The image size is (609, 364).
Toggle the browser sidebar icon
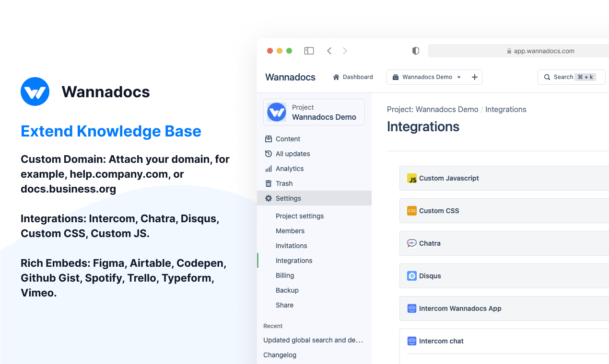tap(309, 51)
